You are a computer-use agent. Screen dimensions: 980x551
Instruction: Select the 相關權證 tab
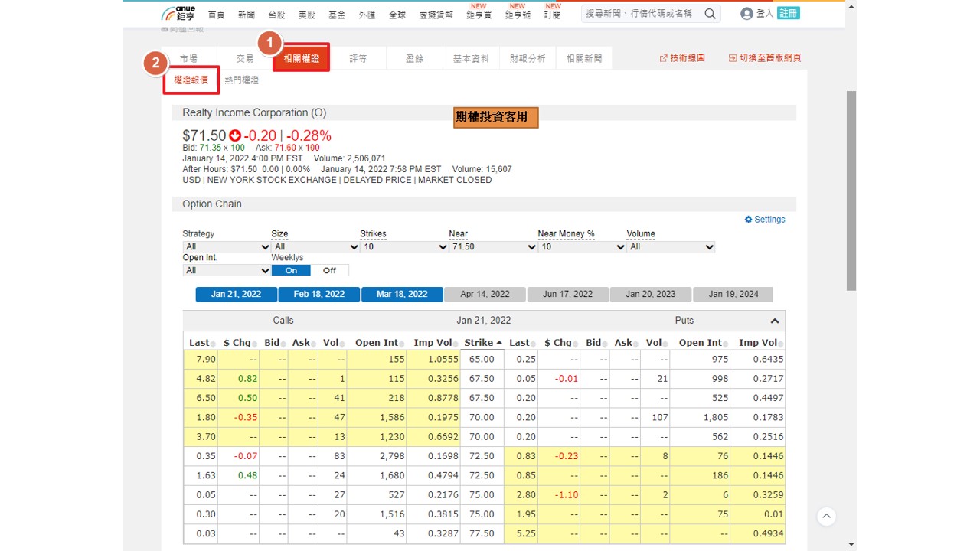(x=302, y=58)
